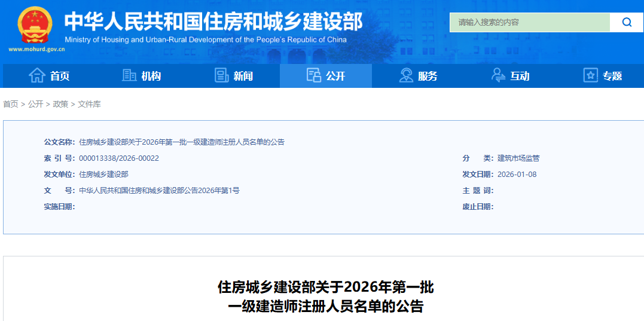Click the star icon beside 专题
Viewport: 644px width, 321px height.
click(591, 75)
